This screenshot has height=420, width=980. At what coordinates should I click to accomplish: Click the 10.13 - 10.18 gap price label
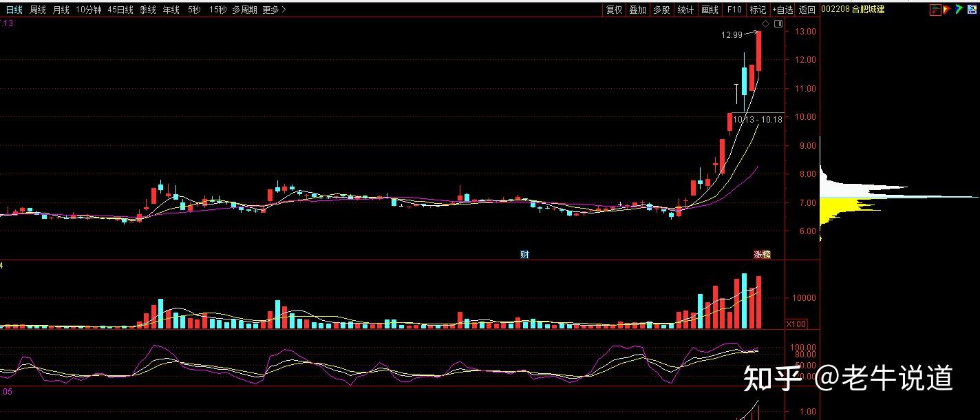coord(758,119)
